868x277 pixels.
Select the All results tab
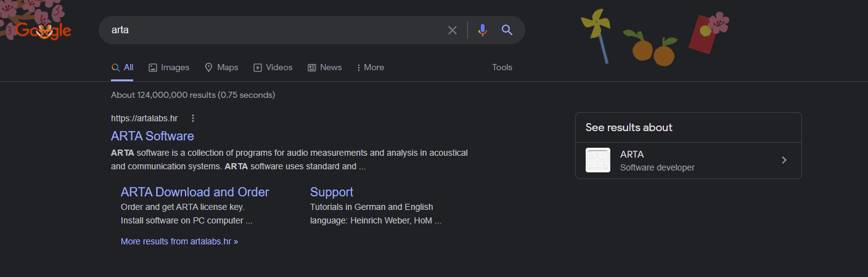coord(123,68)
